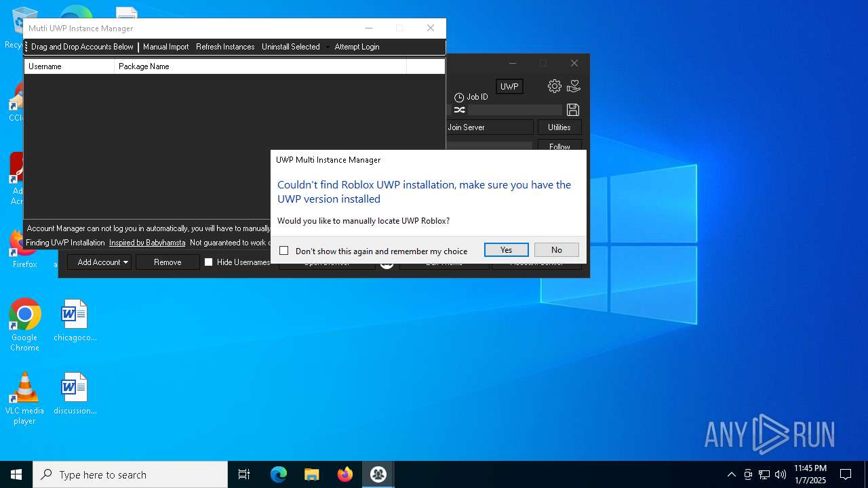
Task: Open the Add Account dropdown button
Action: (99, 262)
